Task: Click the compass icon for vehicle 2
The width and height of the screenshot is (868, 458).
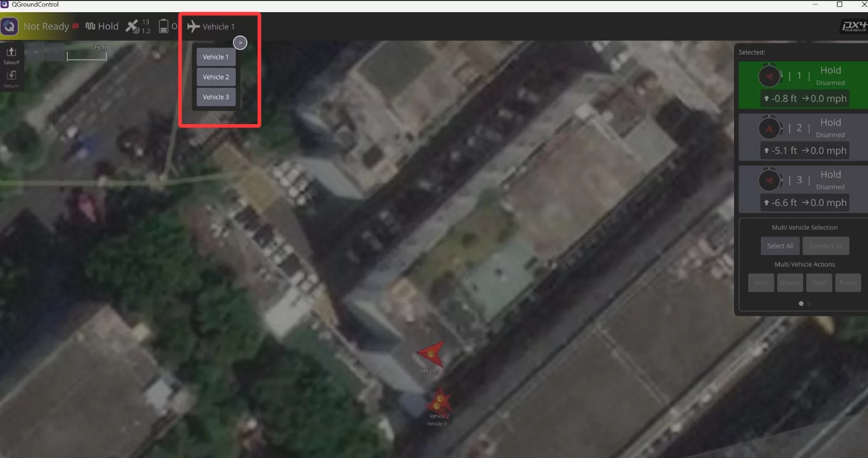Action: click(x=770, y=128)
